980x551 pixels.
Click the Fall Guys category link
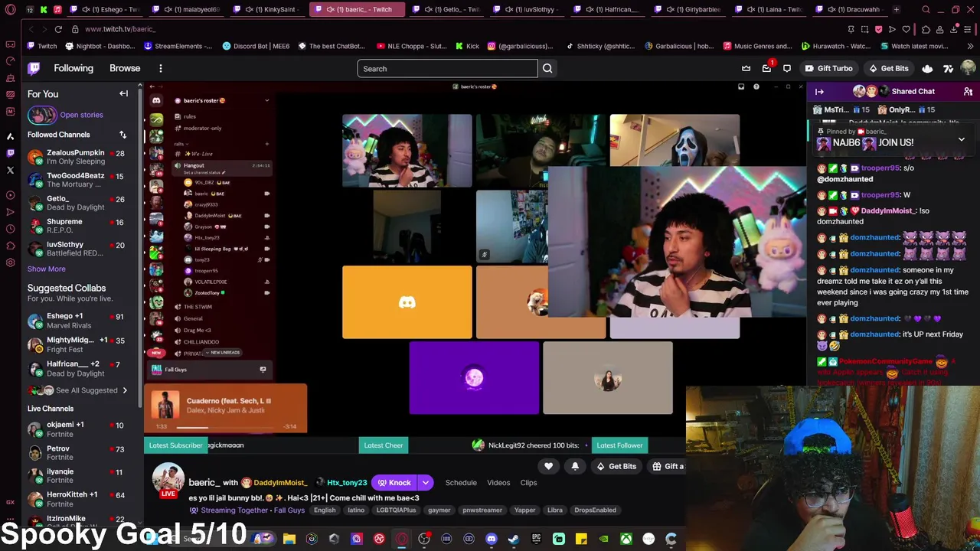point(289,510)
